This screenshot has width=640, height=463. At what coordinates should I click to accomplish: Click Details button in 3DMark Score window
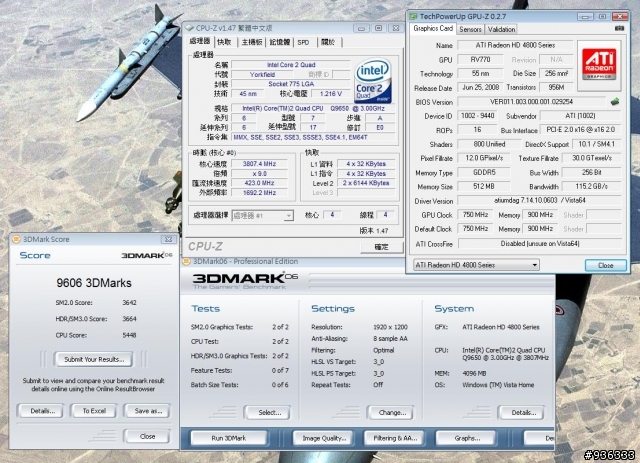[42, 411]
